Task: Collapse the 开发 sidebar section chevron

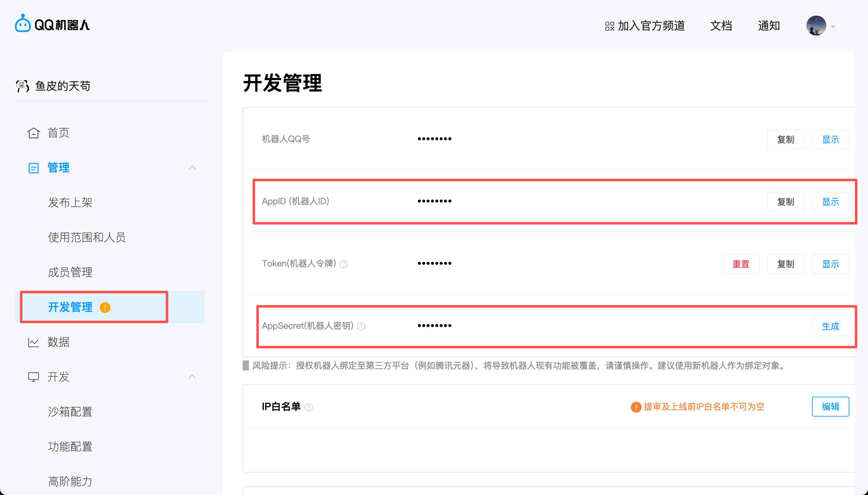Action: click(192, 377)
